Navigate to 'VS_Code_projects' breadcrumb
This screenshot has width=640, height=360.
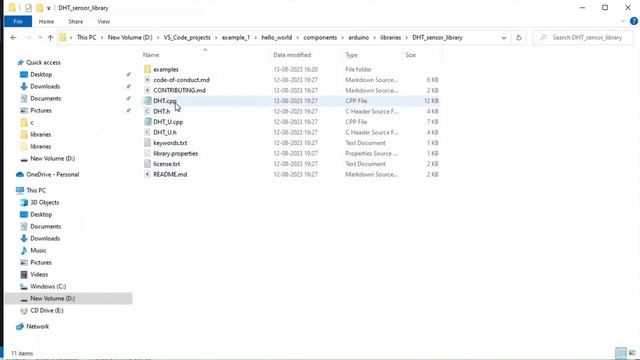coord(187,38)
